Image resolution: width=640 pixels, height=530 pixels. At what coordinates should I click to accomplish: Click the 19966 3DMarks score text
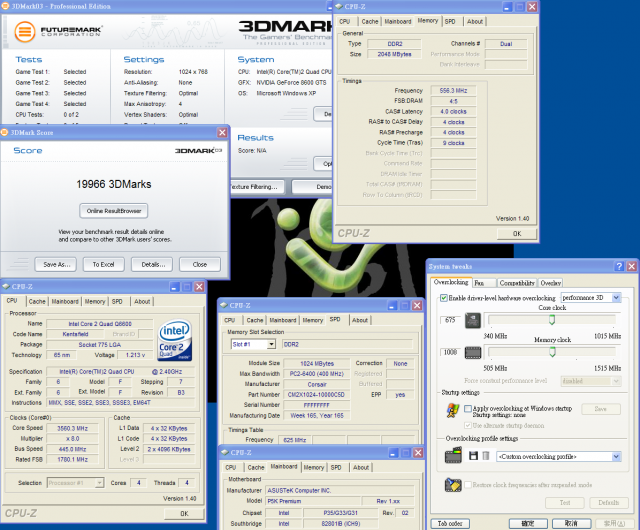tap(113, 184)
